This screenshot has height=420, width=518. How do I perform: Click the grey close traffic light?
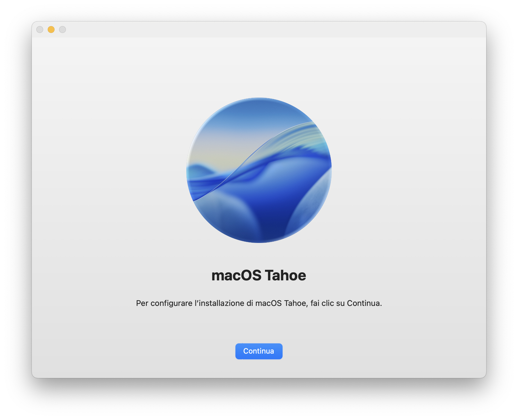coord(40,29)
